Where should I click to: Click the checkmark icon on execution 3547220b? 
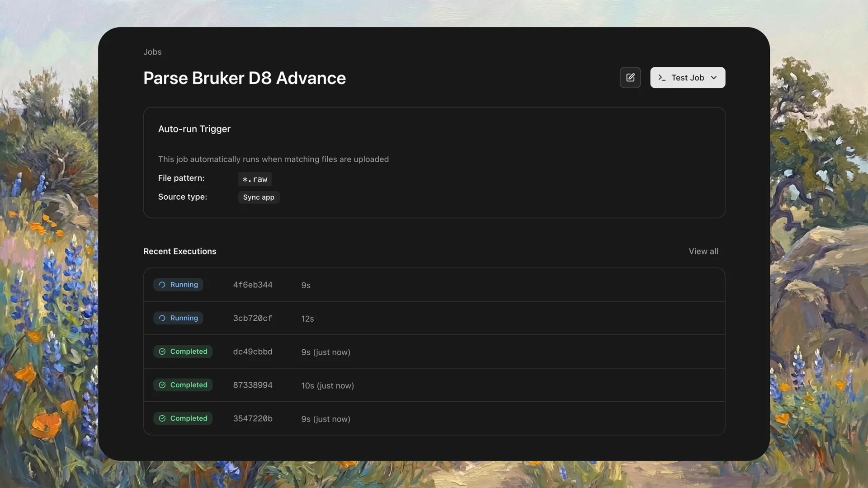(162, 418)
